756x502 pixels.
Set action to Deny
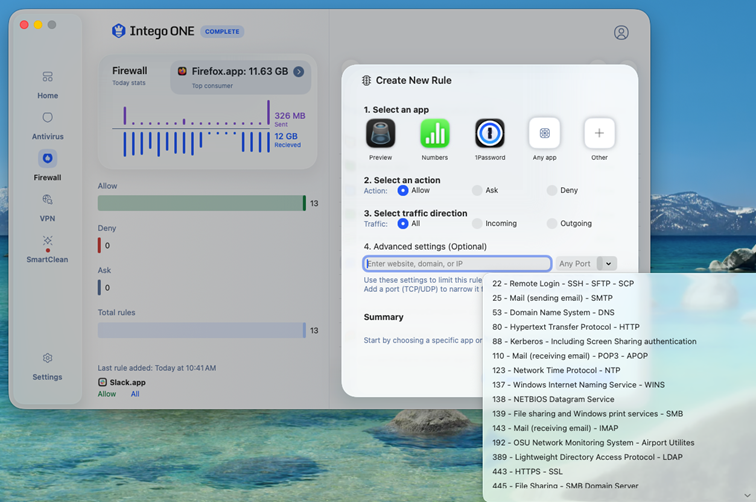click(x=552, y=190)
